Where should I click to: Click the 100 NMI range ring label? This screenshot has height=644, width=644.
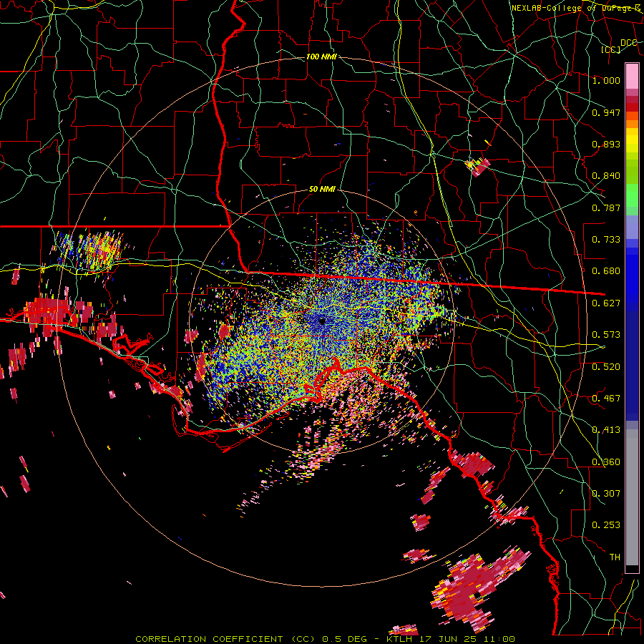tap(321, 57)
